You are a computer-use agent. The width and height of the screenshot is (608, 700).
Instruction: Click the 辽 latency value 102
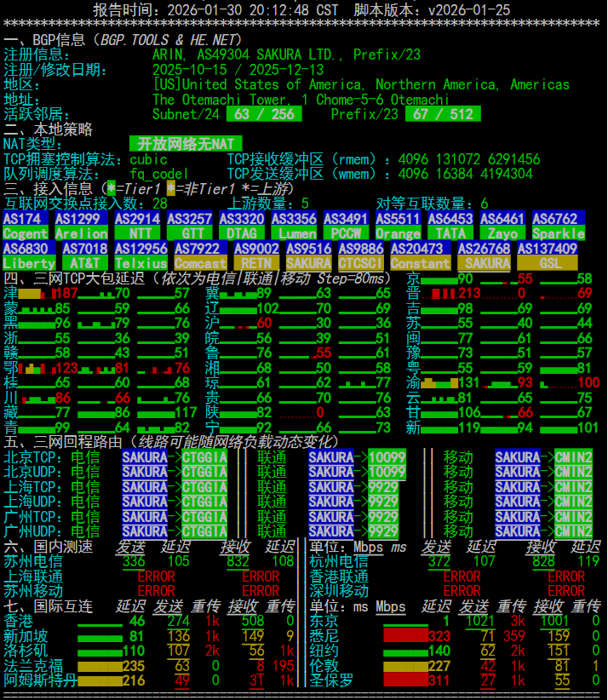coord(267,308)
